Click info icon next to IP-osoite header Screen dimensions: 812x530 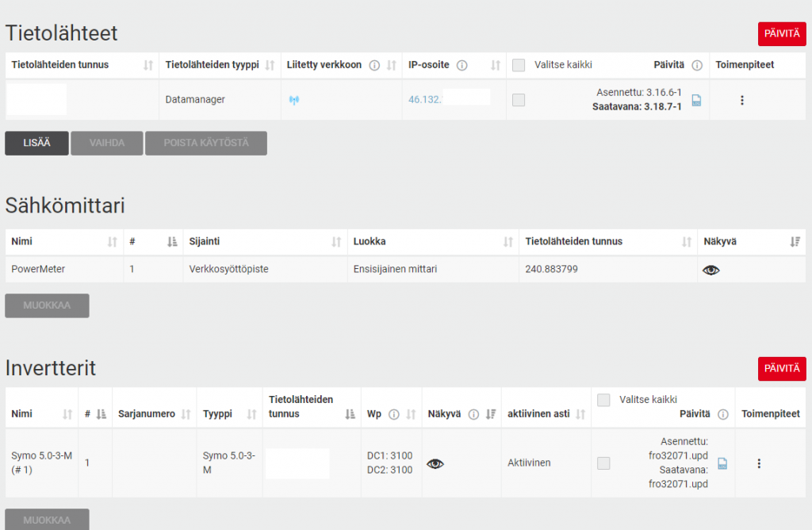pyautogui.click(x=462, y=65)
